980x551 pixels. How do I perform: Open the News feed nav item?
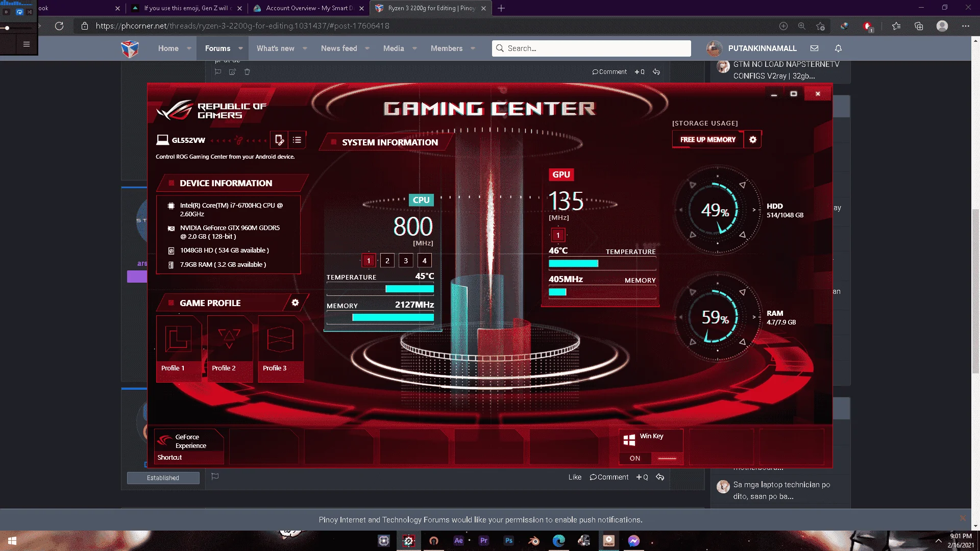click(339, 48)
